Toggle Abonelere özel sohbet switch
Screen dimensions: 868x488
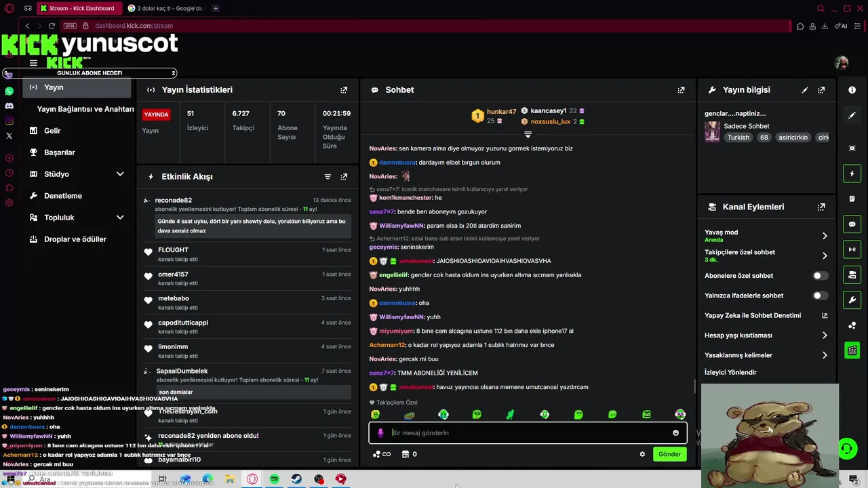pyautogui.click(x=821, y=276)
